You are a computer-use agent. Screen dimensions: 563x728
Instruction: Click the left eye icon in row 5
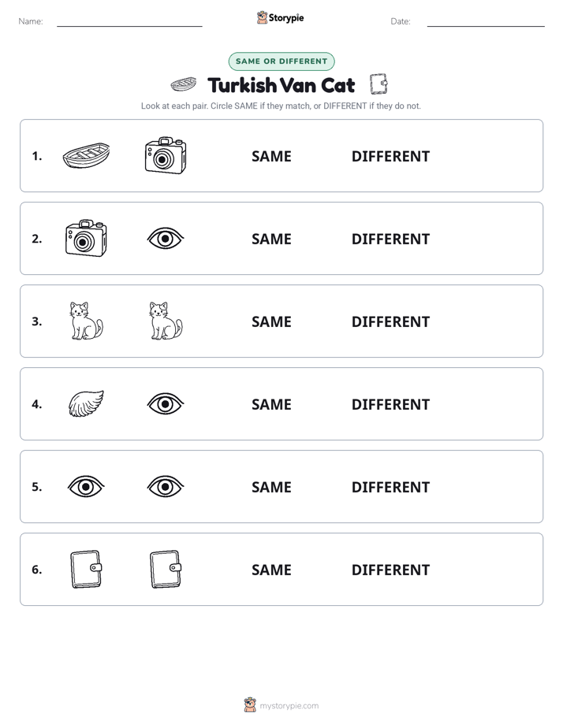click(x=86, y=487)
